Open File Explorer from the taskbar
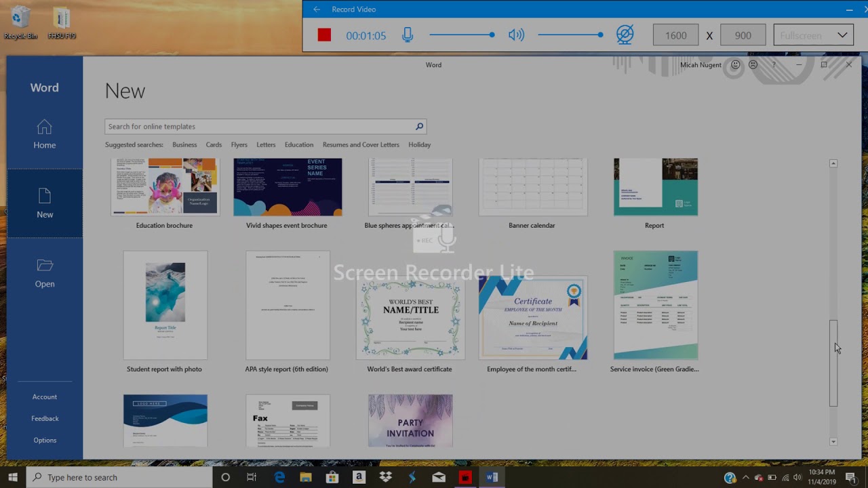This screenshot has width=868, height=488. [306, 478]
